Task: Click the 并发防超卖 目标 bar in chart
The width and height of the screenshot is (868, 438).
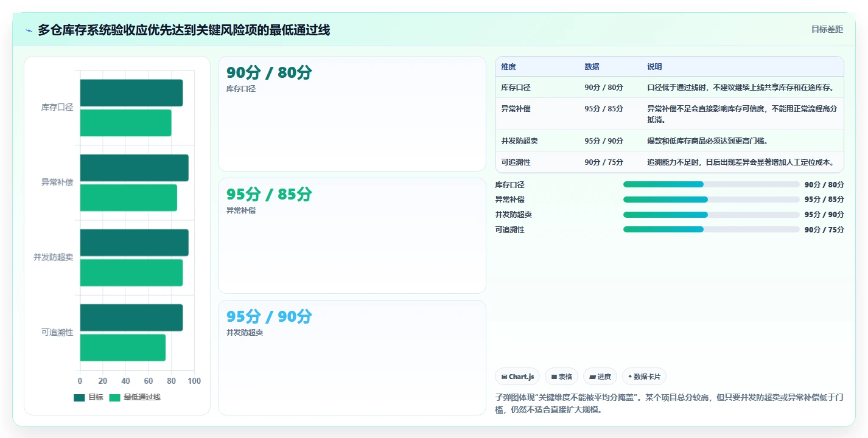Action: 134,243
